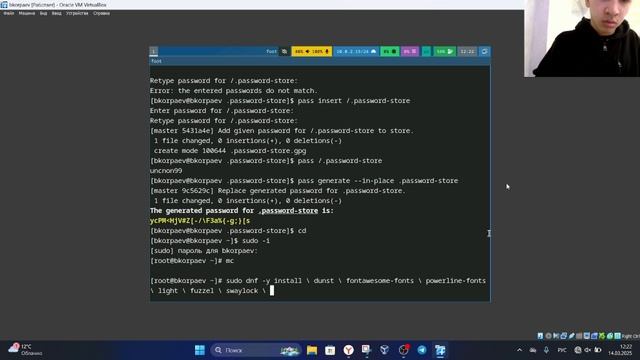Image resolution: width=640 pixels, height=360 pixels.
Task: Click VirtualBox audio status icon
Action: tap(556, 336)
